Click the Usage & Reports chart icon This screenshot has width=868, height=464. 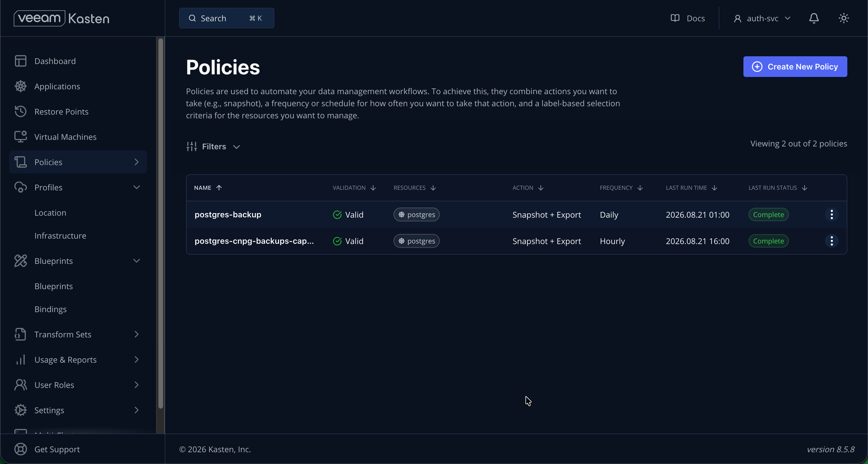21,359
